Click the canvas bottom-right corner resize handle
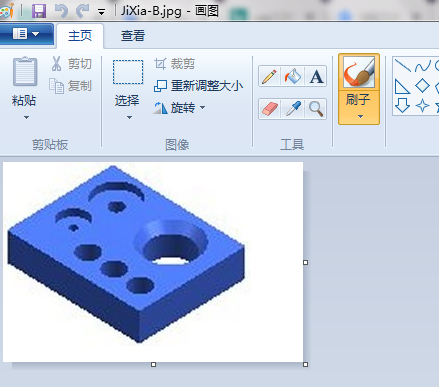This screenshot has height=387, width=439. (305, 365)
